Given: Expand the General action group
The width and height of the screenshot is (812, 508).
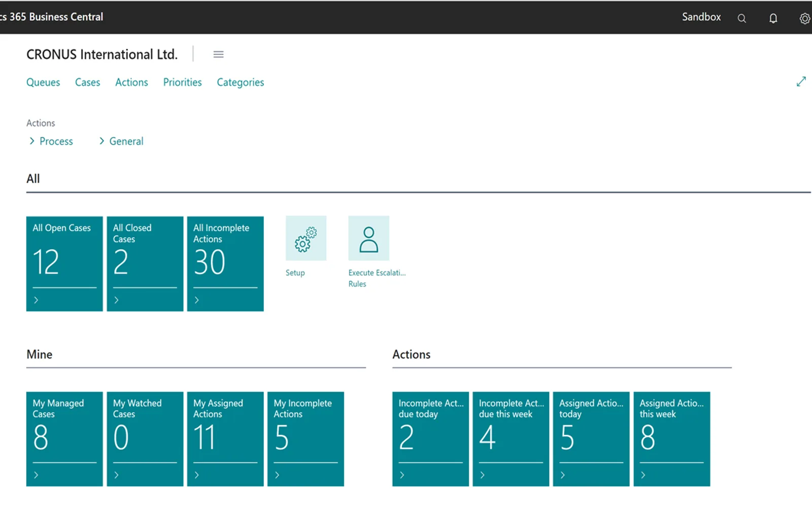Looking at the screenshot, I should (x=121, y=141).
